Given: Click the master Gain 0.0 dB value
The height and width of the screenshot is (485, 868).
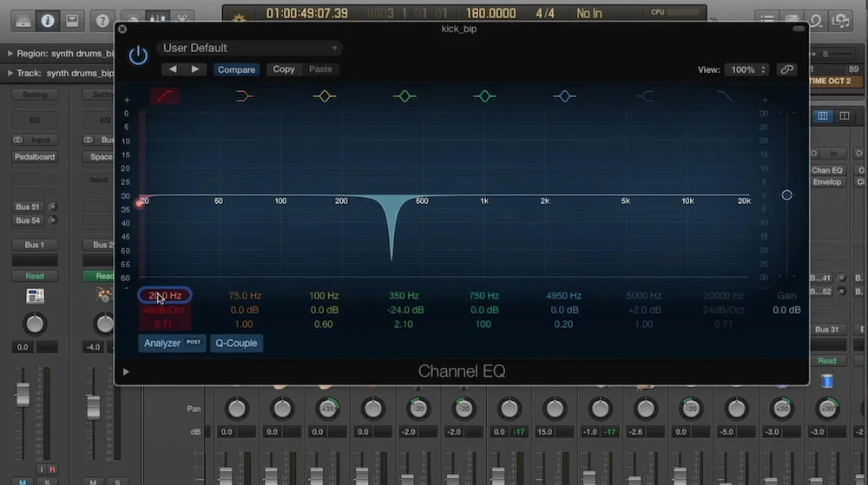Looking at the screenshot, I should (786, 311).
